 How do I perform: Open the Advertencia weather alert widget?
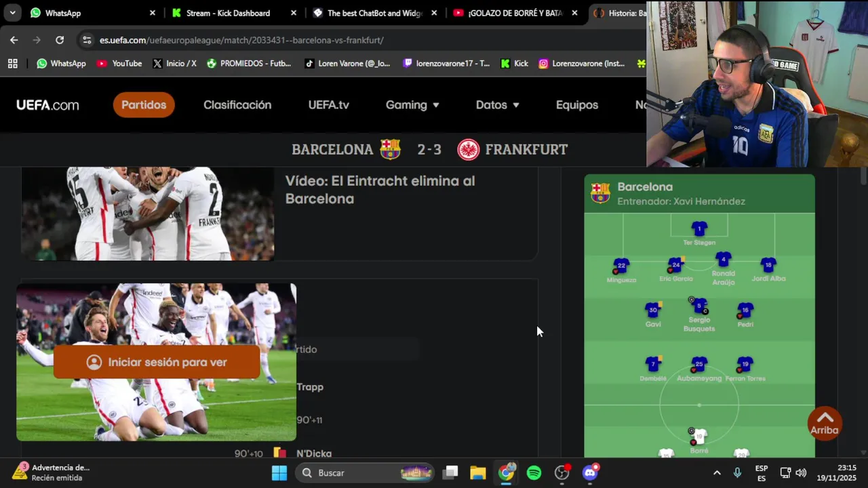51,472
